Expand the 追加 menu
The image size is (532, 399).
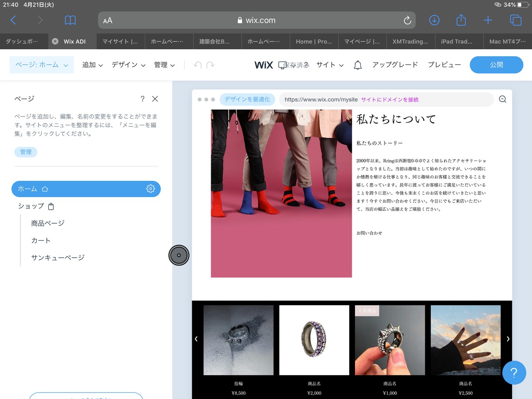pos(92,65)
